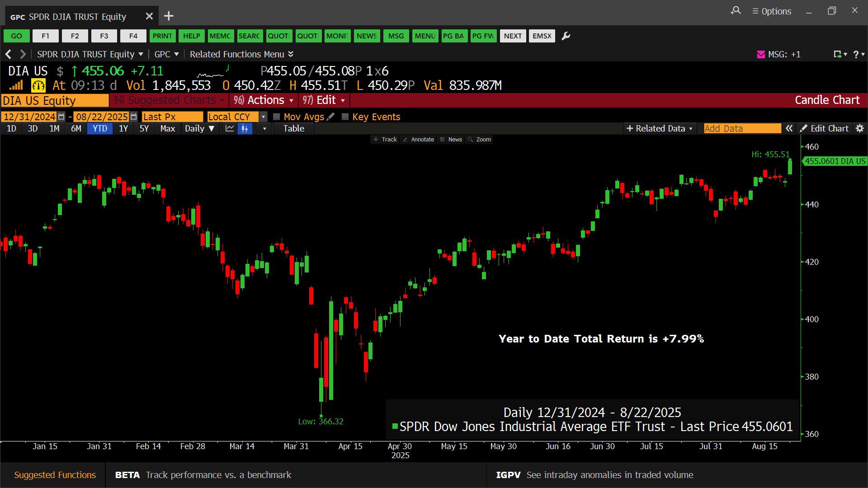Click the Edit Chart pencil button
The height and width of the screenshot is (488, 868).
pos(824,129)
